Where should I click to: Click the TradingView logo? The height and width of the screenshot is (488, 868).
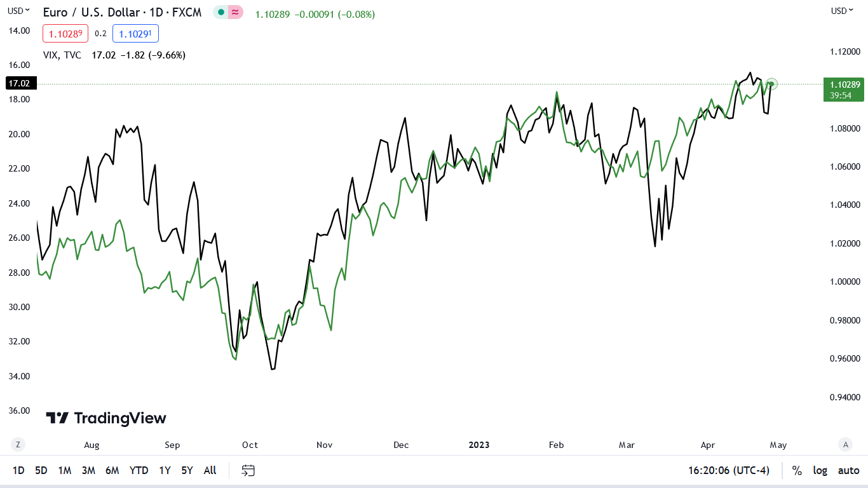(x=106, y=418)
